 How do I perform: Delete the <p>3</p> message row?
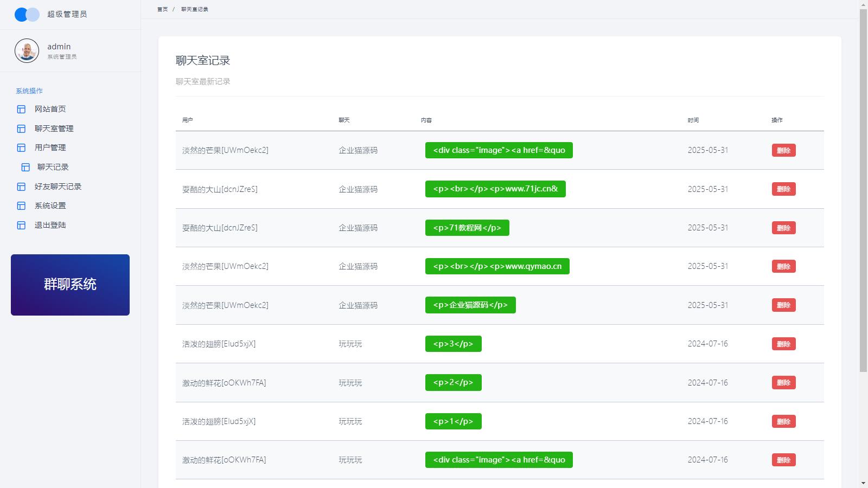point(783,344)
